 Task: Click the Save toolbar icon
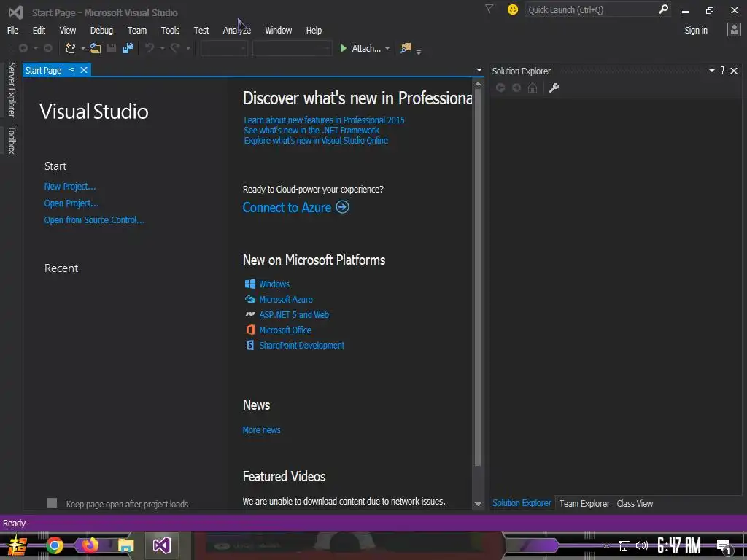[112, 48]
